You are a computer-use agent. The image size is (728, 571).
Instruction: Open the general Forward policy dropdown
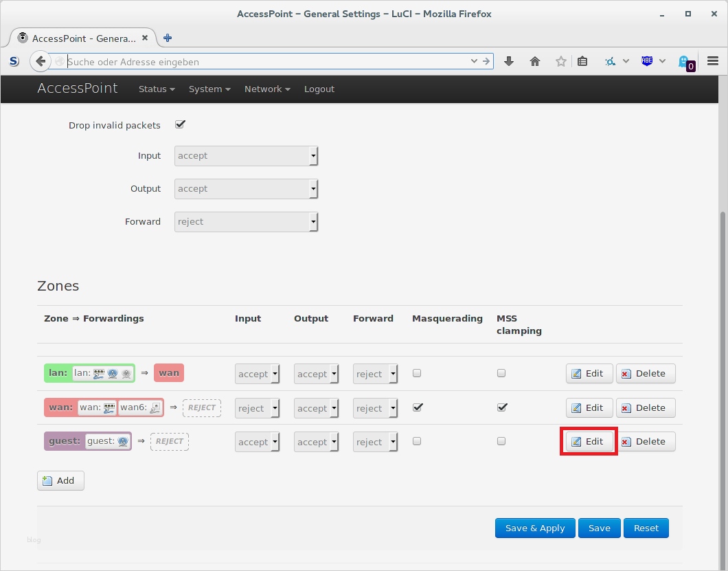tap(246, 222)
